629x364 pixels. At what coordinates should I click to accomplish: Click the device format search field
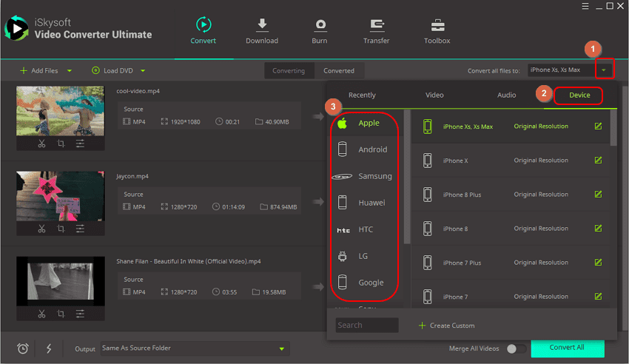click(366, 326)
